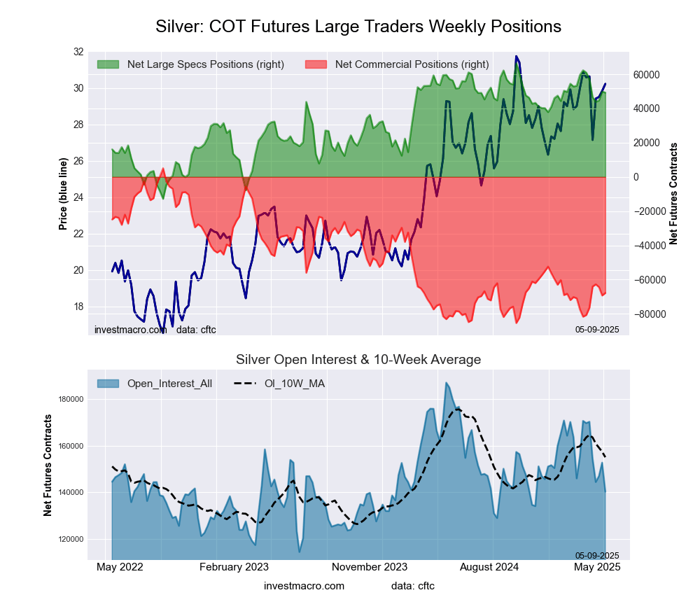Click the Silver Open Interest & 10-Week Average subtitle
This screenshot has width=700, height=602.
click(x=358, y=360)
